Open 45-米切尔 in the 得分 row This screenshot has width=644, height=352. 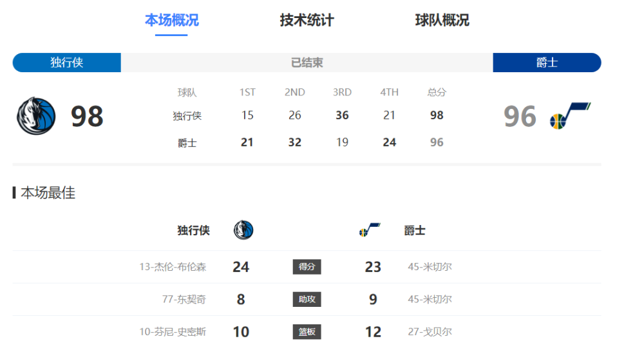(x=430, y=267)
